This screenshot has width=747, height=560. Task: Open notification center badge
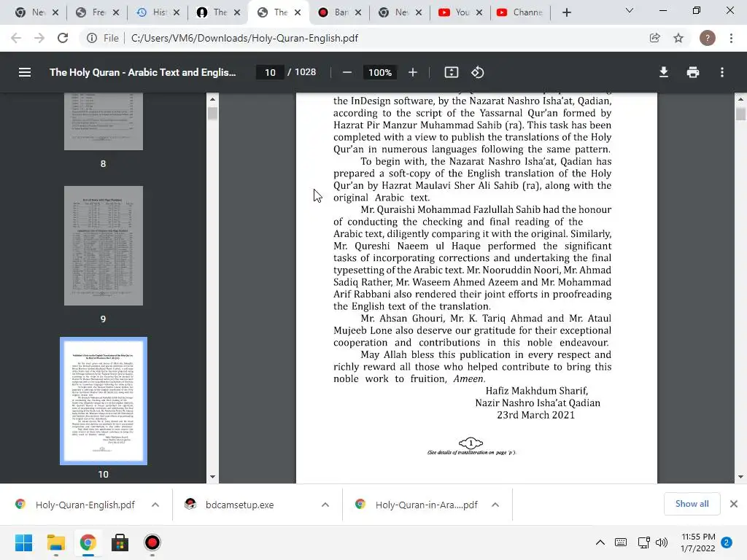pyautogui.click(x=727, y=542)
